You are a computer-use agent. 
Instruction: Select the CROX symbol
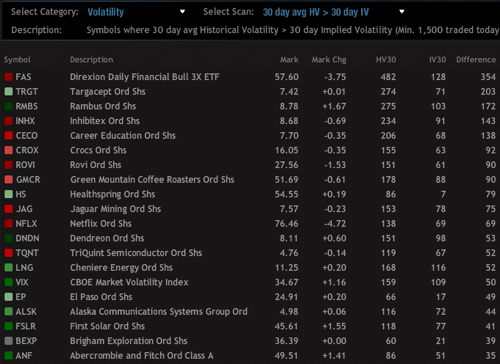coord(27,150)
